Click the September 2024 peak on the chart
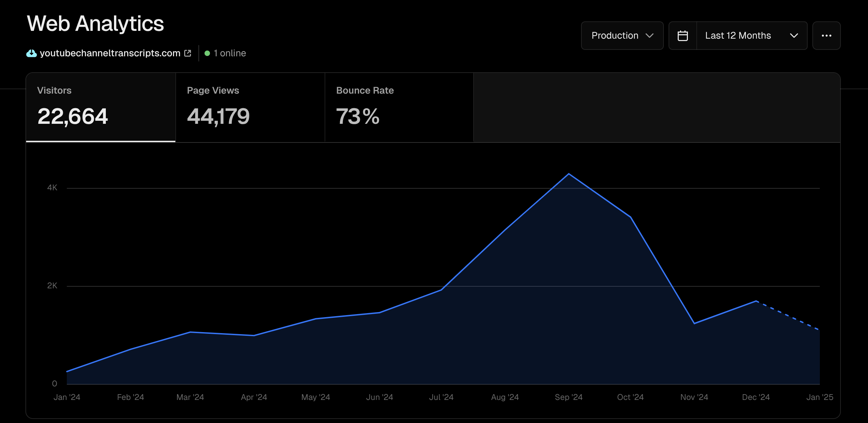Image resolution: width=868 pixels, height=423 pixels. pos(568,174)
